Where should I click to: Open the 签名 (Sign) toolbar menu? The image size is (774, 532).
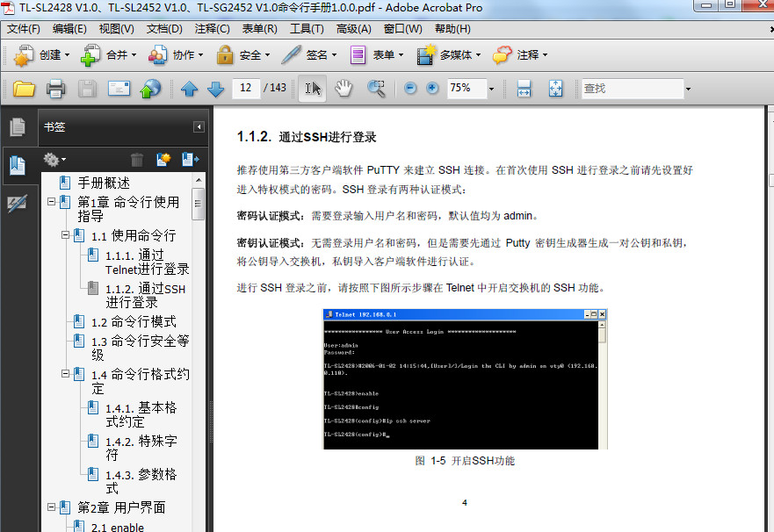(x=309, y=54)
